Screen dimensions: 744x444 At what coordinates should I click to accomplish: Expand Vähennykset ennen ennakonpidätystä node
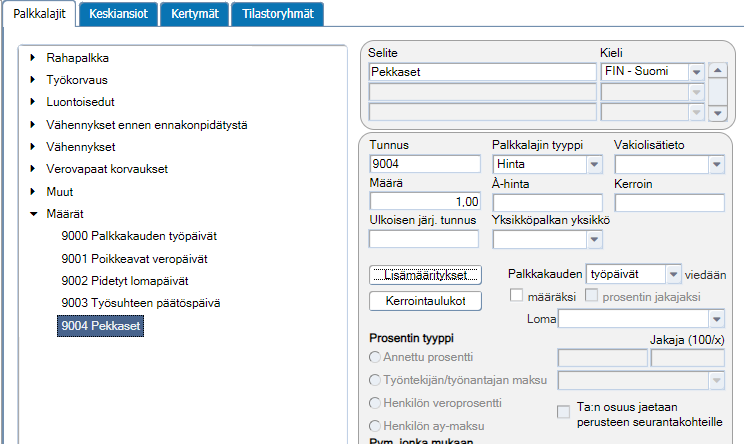coord(33,124)
